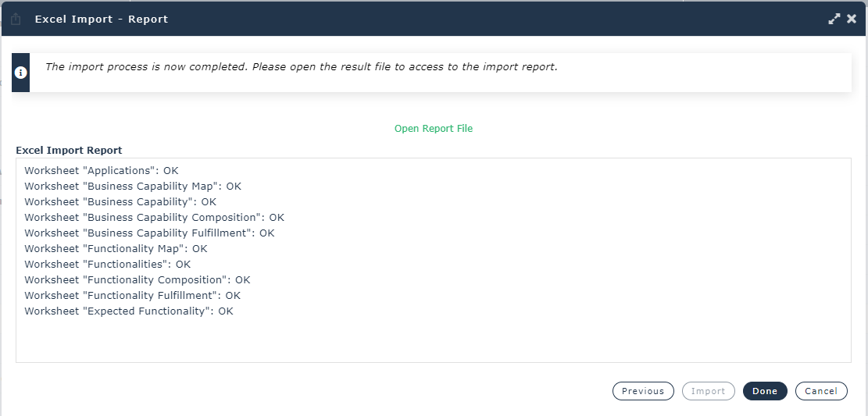This screenshot has height=416, width=868.
Task: Click the "Business Capability Composition" result line
Action: pyautogui.click(x=154, y=218)
